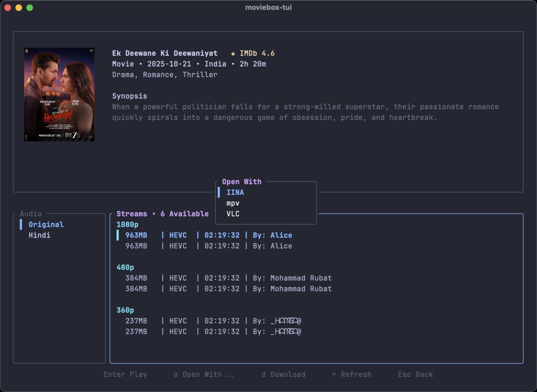Click the Drama, Romance, Thriller genre line
The height and width of the screenshot is (392, 537).
pyautogui.click(x=165, y=75)
